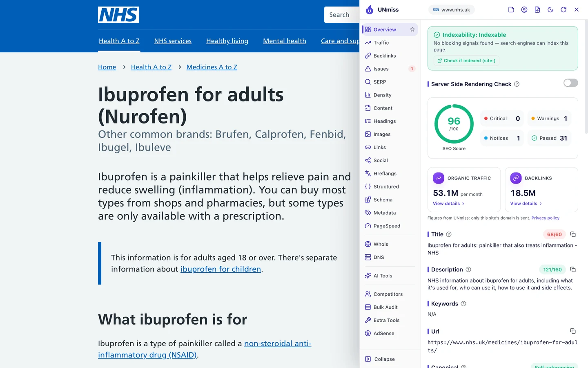This screenshot has height=368, width=588.
Task: Click the NHS search field
Action: [342, 15]
